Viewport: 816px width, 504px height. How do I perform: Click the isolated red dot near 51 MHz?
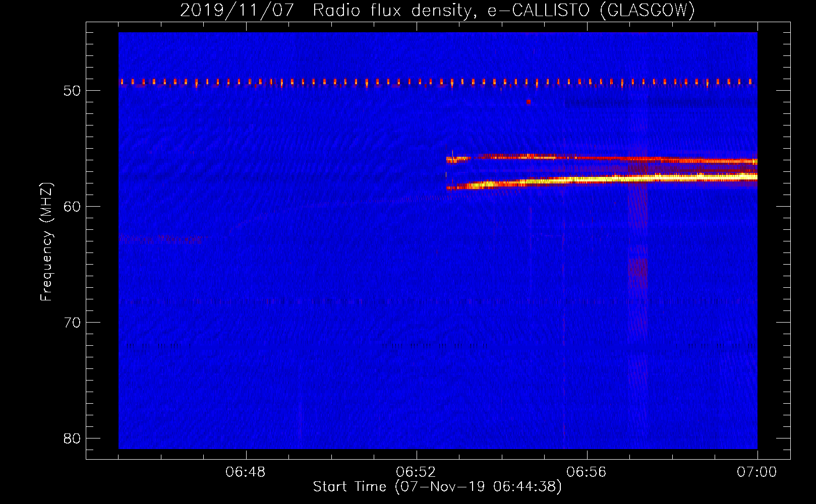[x=529, y=102]
